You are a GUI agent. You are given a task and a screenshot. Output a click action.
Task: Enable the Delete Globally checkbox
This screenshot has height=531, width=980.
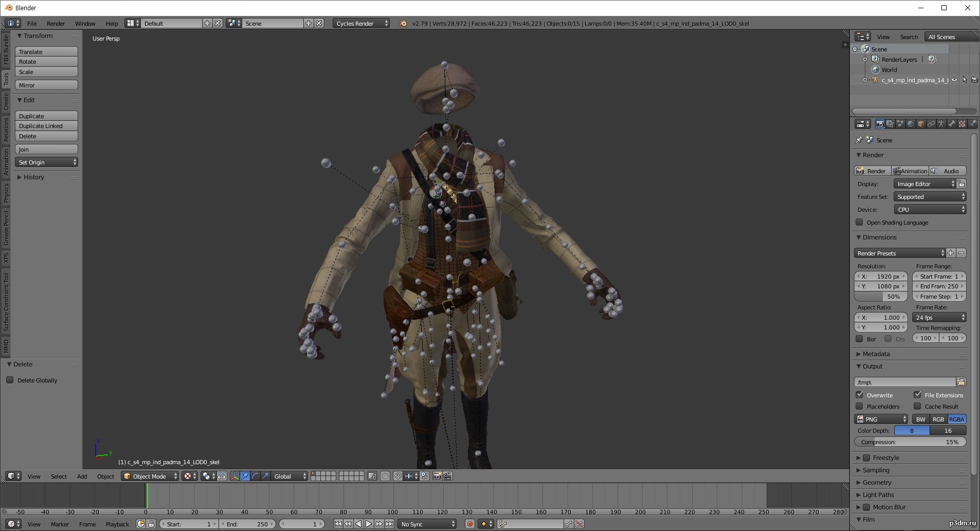pyautogui.click(x=10, y=380)
